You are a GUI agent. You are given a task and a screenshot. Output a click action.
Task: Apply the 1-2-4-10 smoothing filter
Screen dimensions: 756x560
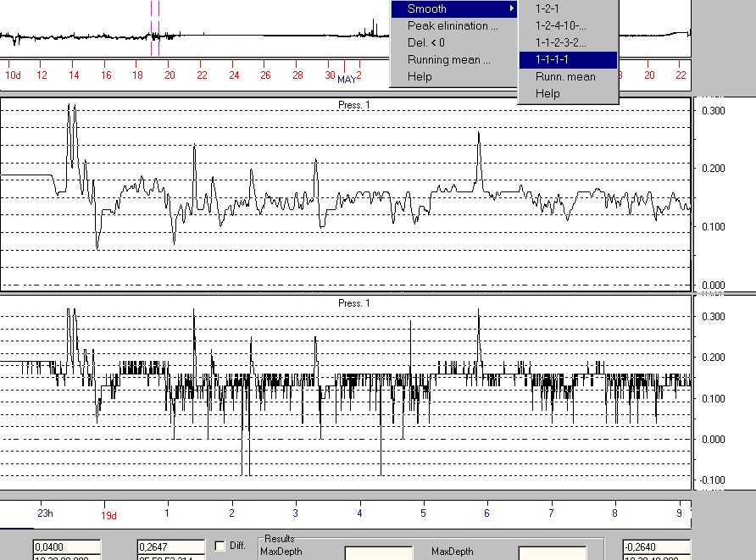(x=560, y=25)
